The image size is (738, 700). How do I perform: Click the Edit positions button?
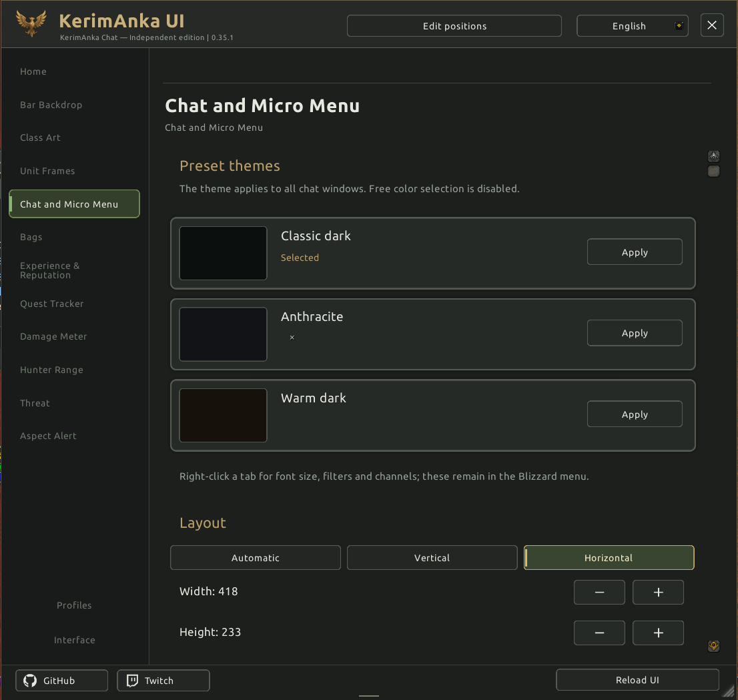(x=454, y=26)
